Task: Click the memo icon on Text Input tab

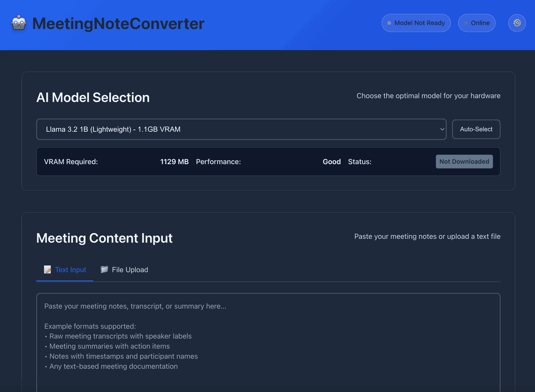Action: pos(47,269)
